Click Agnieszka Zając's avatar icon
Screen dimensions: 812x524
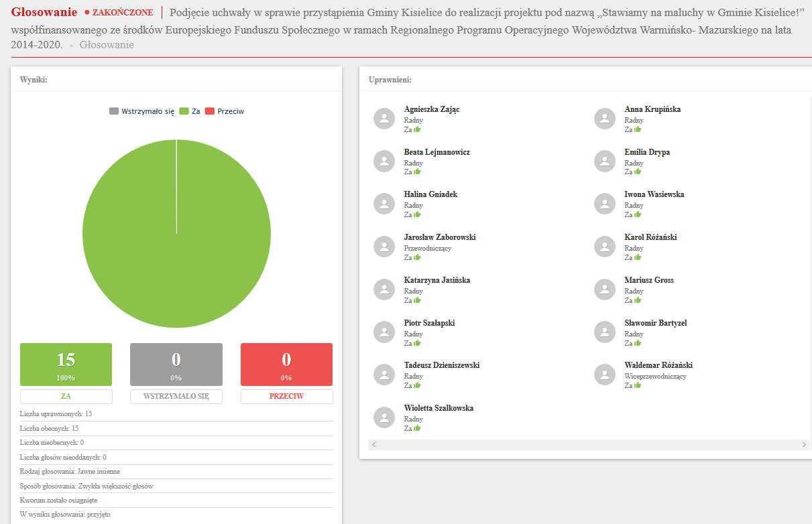pyautogui.click(x=384, y=119)
